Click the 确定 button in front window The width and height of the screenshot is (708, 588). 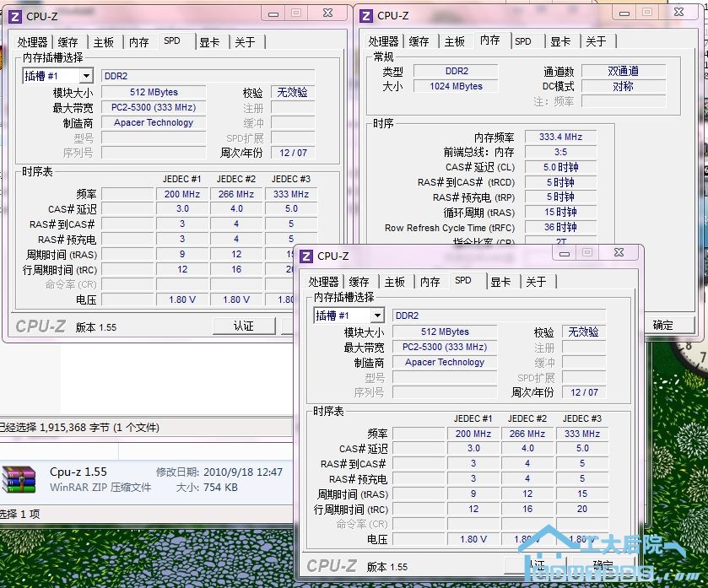coord(603,565)
